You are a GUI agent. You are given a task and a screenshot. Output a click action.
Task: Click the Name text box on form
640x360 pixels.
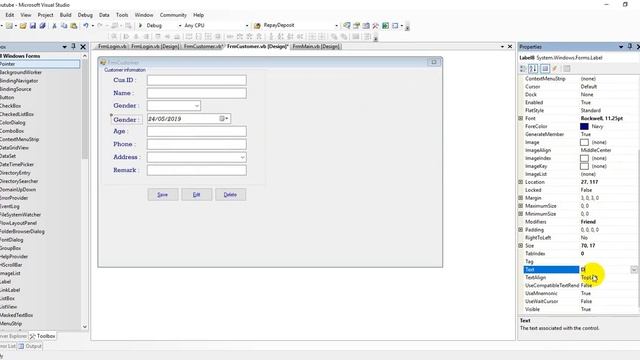coord(197,93)
